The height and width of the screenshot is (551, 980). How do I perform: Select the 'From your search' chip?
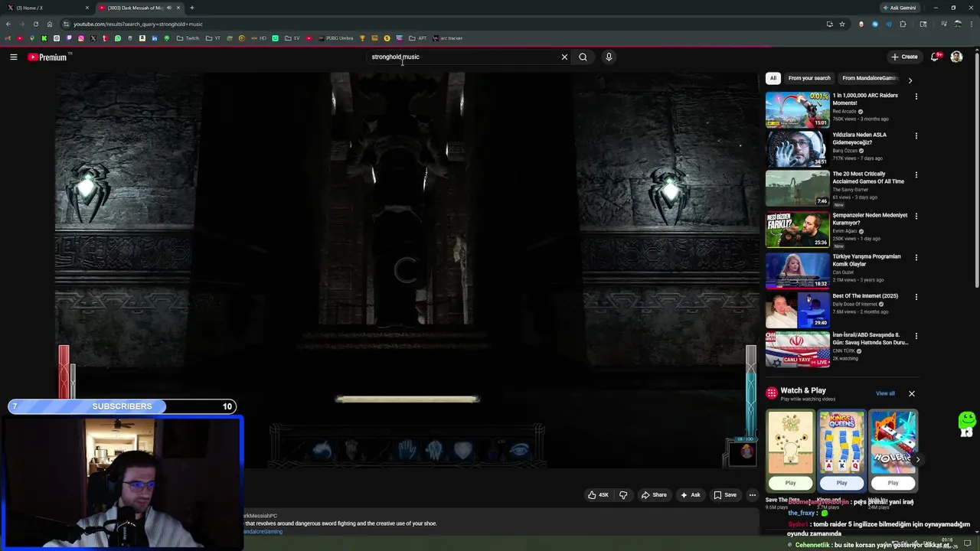pos(809,78)
